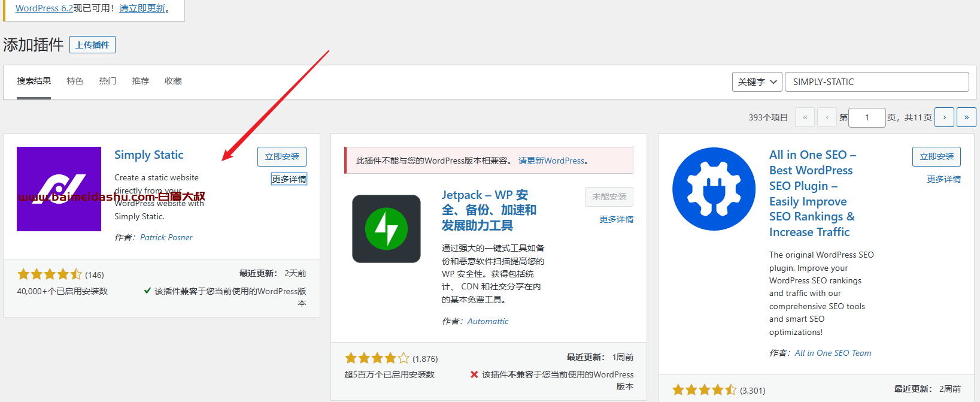Viewport: 980px width, 402px height.
Task: Install the Simply Static plugin now
Action: click(x=282, y=156)
